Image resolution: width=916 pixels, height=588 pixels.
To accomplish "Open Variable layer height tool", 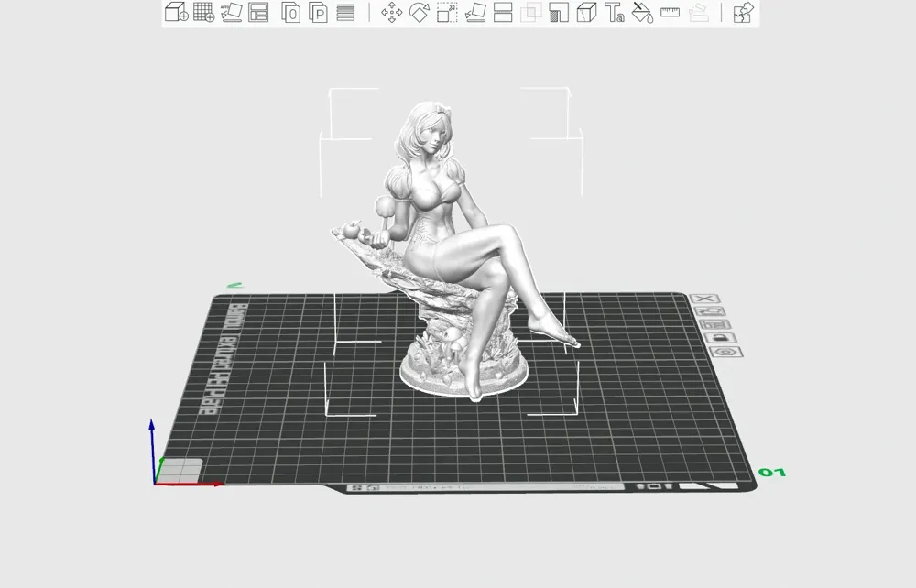I will (x=346, y=12).
